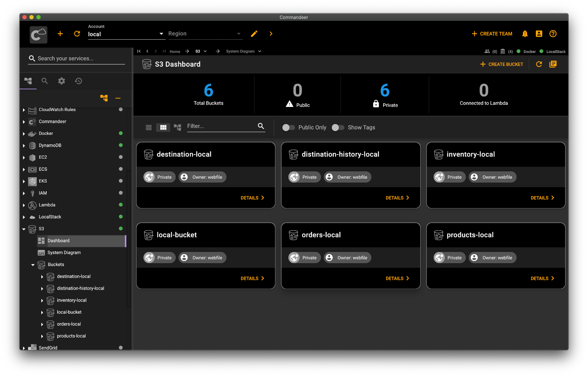Screen dimensions: 588x376
Task: Open sidebar settings gear tab
Action: point(62,81)
